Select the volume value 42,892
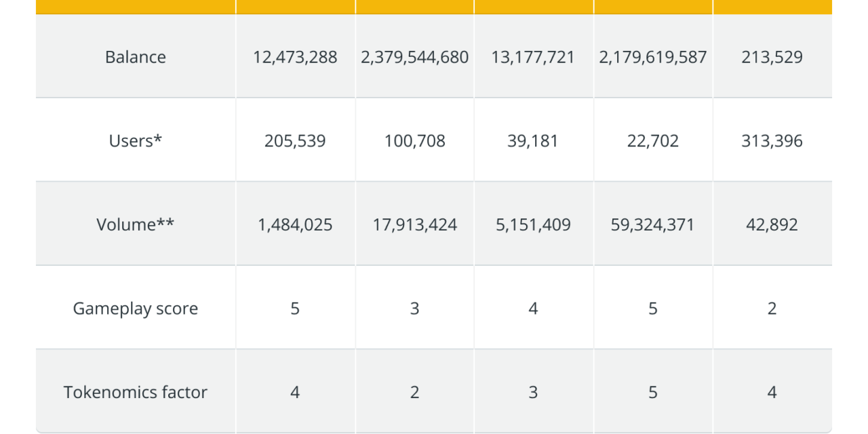Screen dimensions: 868x434 click(772, 224)
